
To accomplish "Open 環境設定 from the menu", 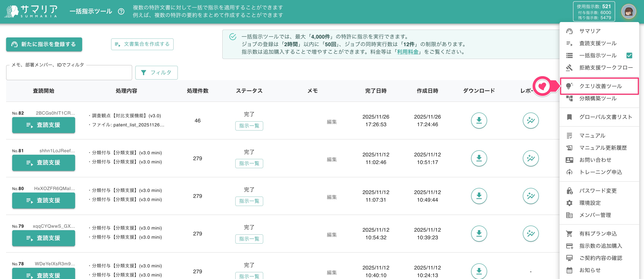I will 599,203.
